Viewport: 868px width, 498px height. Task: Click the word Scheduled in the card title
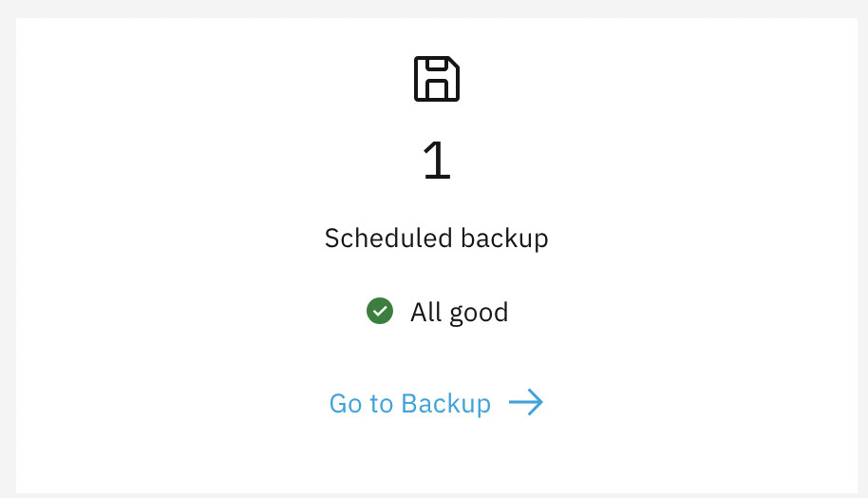388,239
